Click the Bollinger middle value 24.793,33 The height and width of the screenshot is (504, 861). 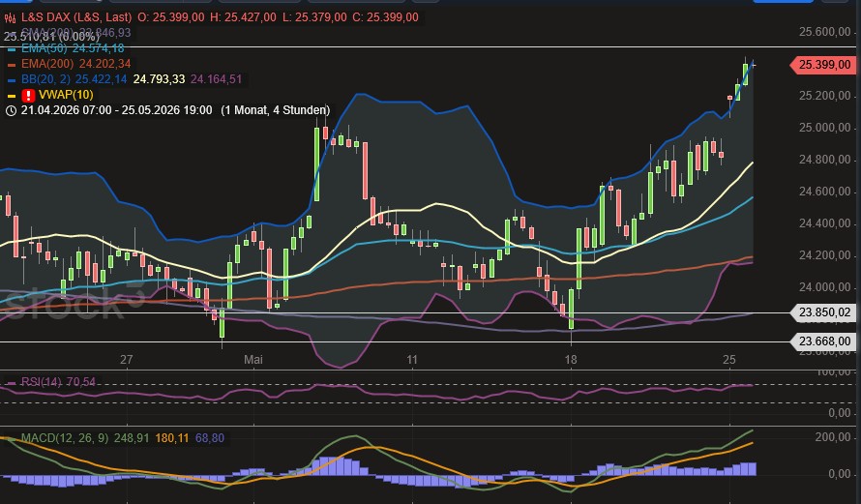point(160,79)
